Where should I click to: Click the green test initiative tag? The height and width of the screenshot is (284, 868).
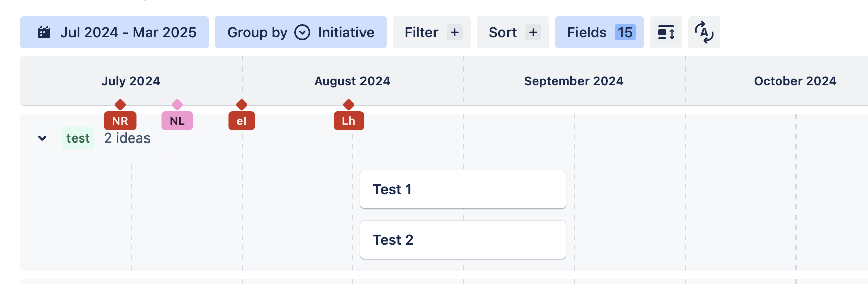pos(78,138)
